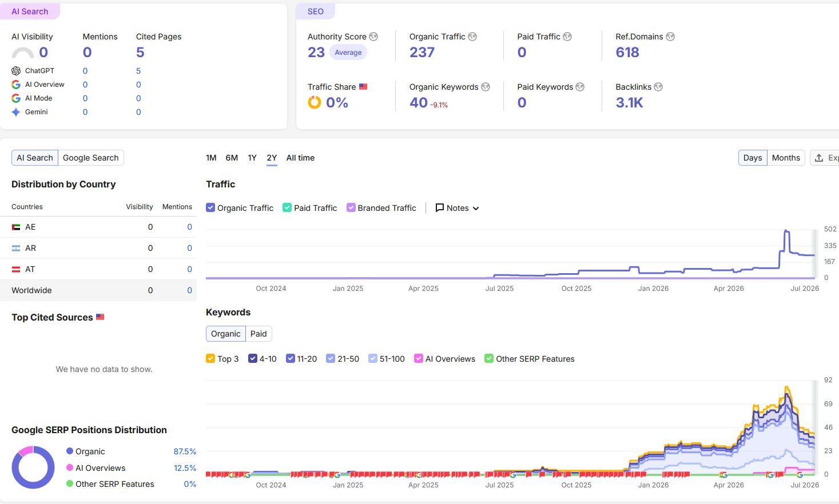Click the Gemini sparkle icon
Screen dimensions: 839x504
coord(16,112)
